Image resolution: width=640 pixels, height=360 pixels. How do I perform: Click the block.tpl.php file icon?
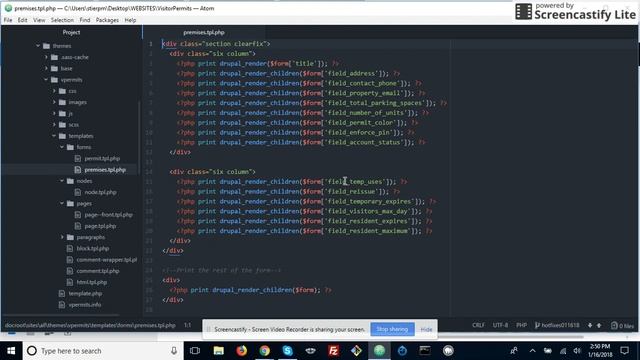69,249
